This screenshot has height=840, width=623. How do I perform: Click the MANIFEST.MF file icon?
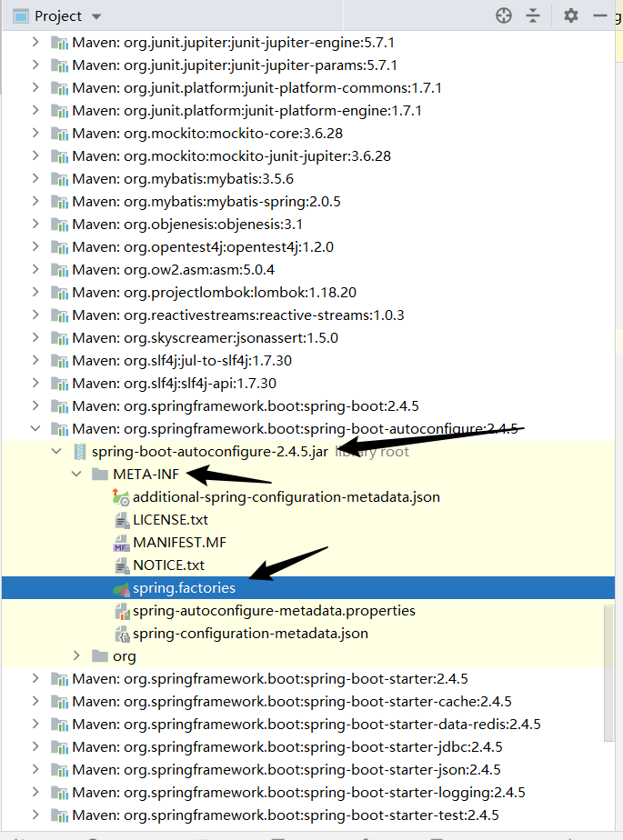[121, 544]
